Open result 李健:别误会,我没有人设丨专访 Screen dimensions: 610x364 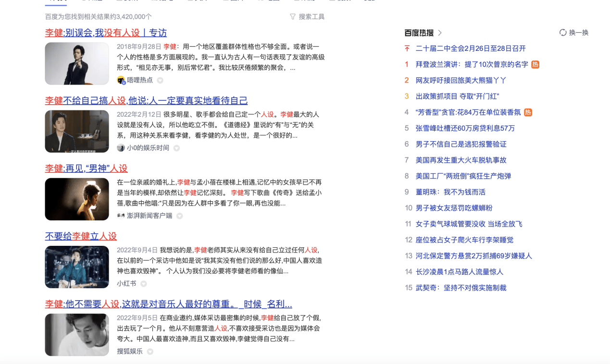106,33
